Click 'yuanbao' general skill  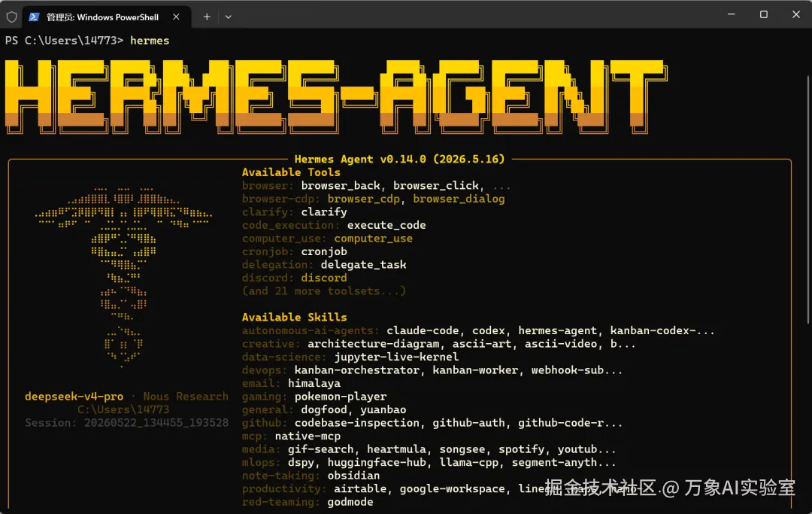383,410
